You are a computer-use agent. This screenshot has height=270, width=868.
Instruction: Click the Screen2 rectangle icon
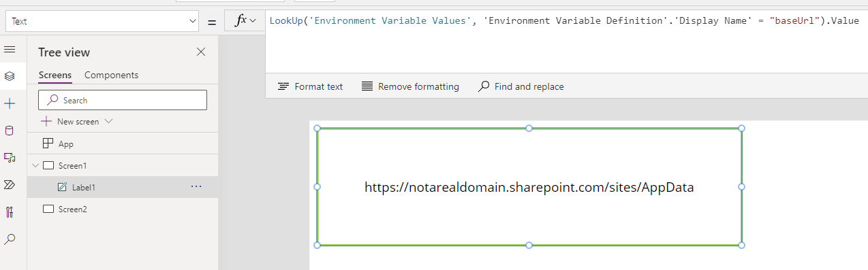[x=48, y=209]
